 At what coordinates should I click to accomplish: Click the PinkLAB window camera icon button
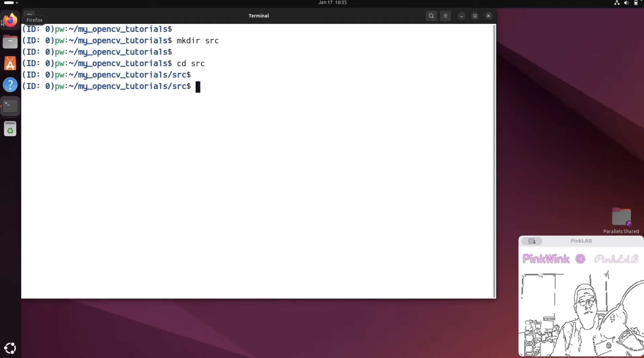click(531, 241)
